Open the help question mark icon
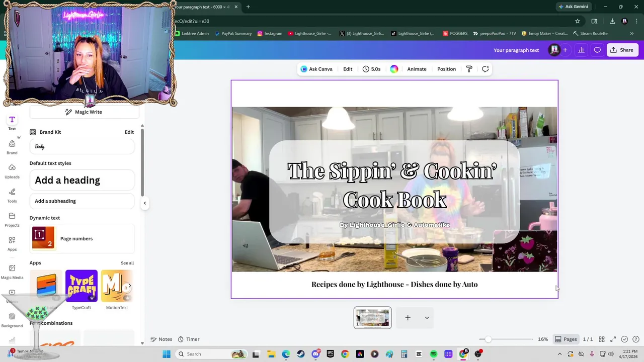 (636, 339)
